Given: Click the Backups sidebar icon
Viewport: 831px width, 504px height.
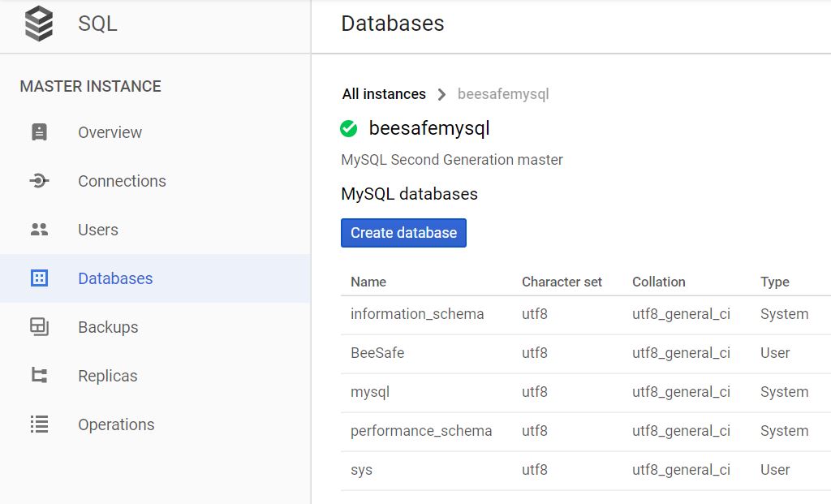Looking at the screenshot, I should (39, 327).
